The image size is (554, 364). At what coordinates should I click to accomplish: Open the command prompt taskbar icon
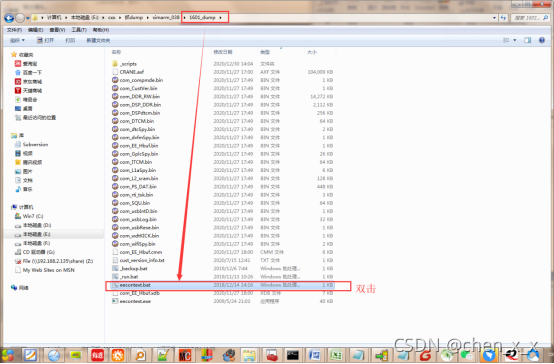point(293,355)
